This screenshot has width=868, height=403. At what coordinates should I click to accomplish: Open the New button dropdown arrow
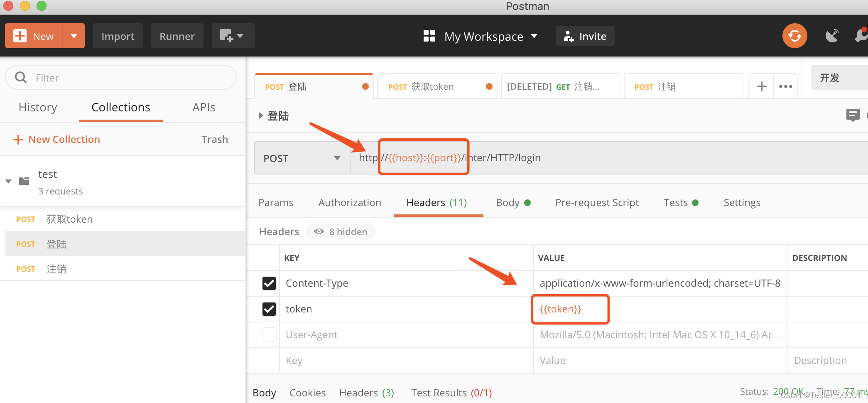click(74, 36)
